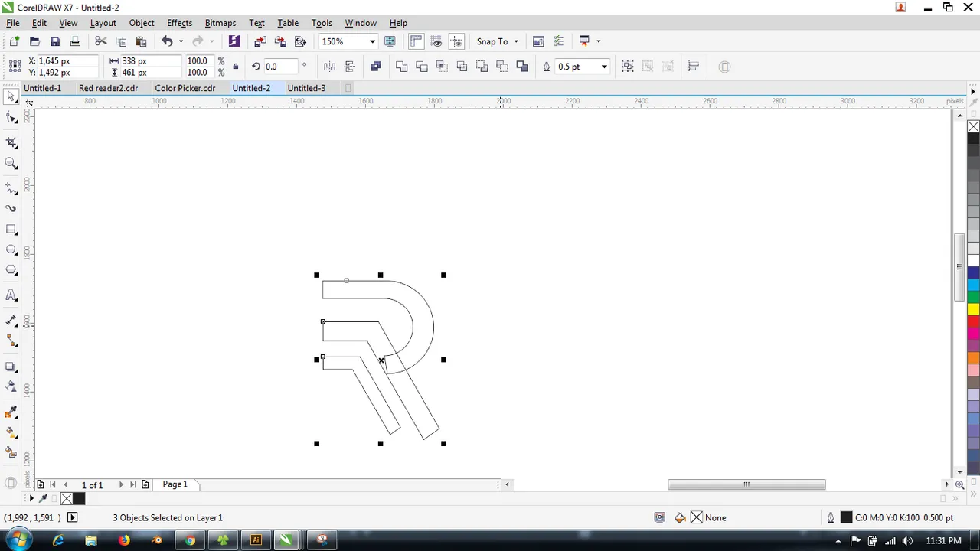This screenshot has height=551, width=980.
Task: Switch to Red reader2.cdr tab
Action: tap(108, 88)
